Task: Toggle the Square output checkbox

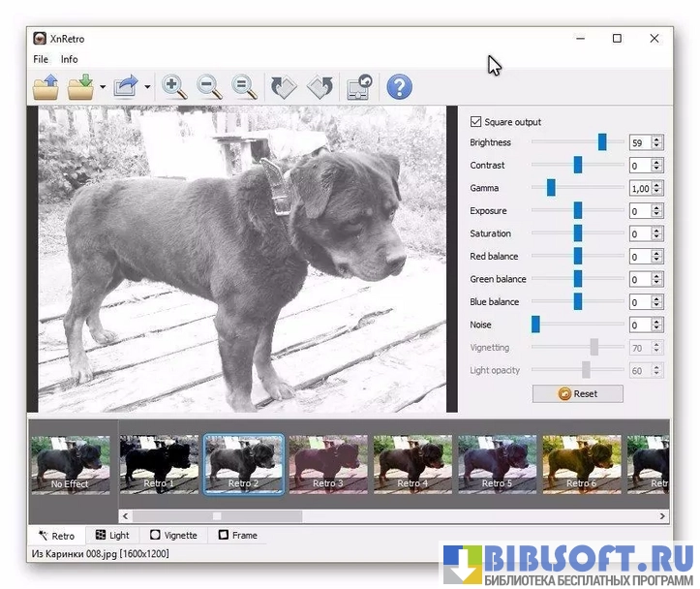Action: (475, 122)
